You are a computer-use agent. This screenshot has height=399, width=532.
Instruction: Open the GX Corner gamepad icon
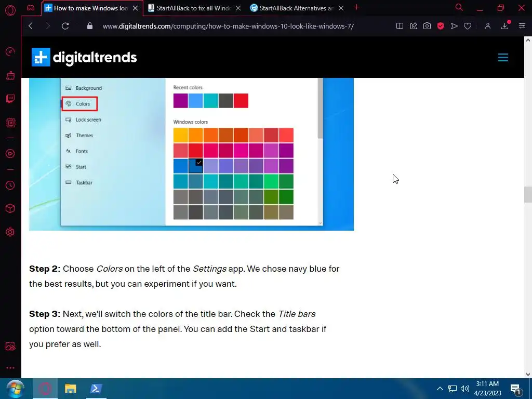point(31,8)
